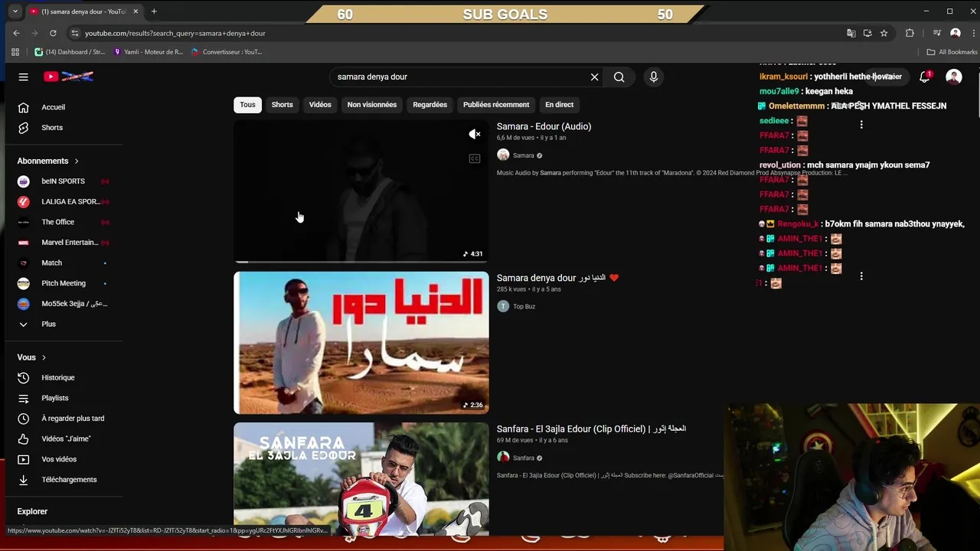Select the Shorts filter chip
The image size is (980, 551).
[282, 105]
